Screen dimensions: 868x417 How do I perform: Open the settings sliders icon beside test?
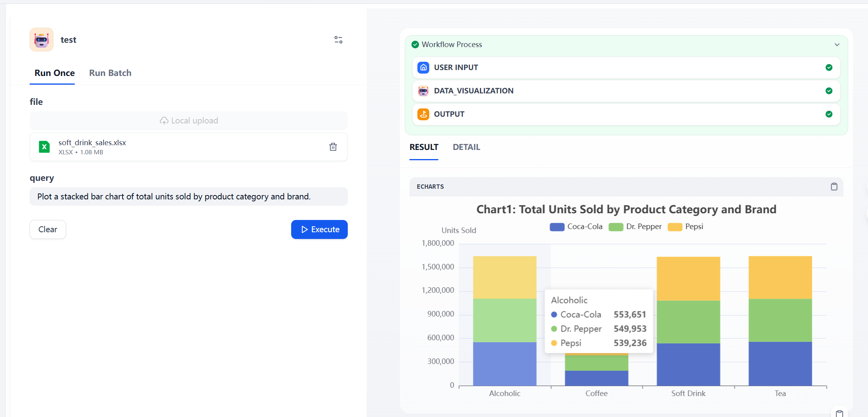click(338, 40)
